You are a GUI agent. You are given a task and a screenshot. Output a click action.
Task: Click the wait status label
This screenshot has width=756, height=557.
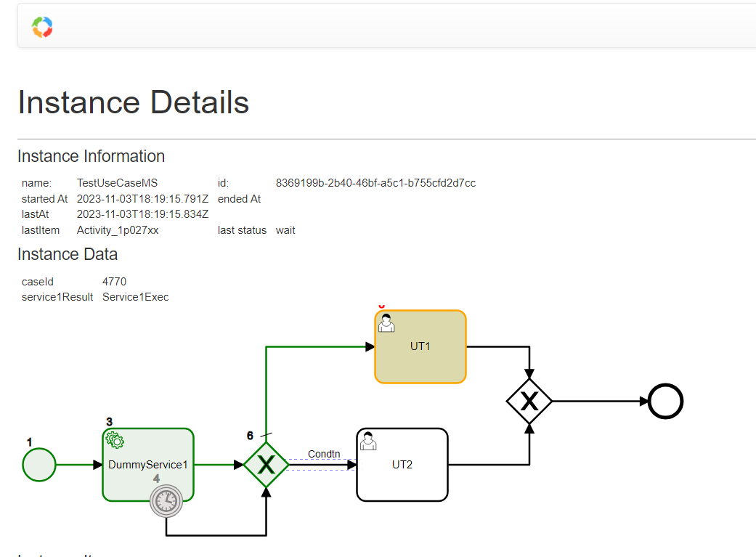(x=285, y=229)
